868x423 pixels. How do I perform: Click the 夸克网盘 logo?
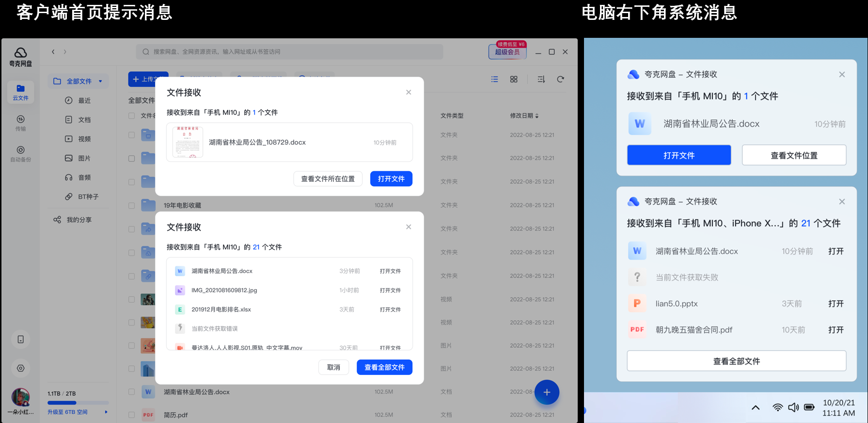(20, 57)
